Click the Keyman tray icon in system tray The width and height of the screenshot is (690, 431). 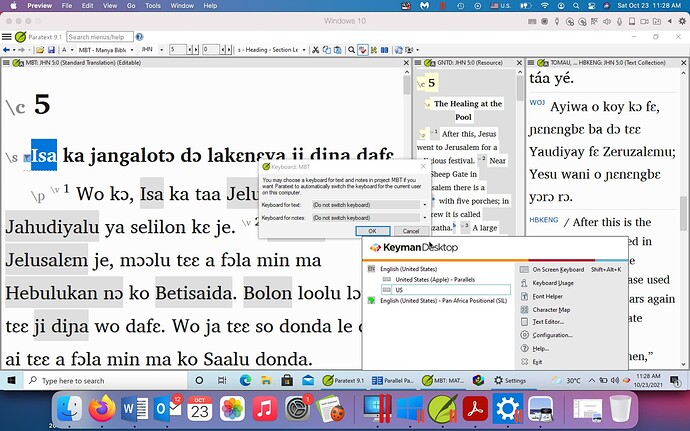tap(626, 380)
